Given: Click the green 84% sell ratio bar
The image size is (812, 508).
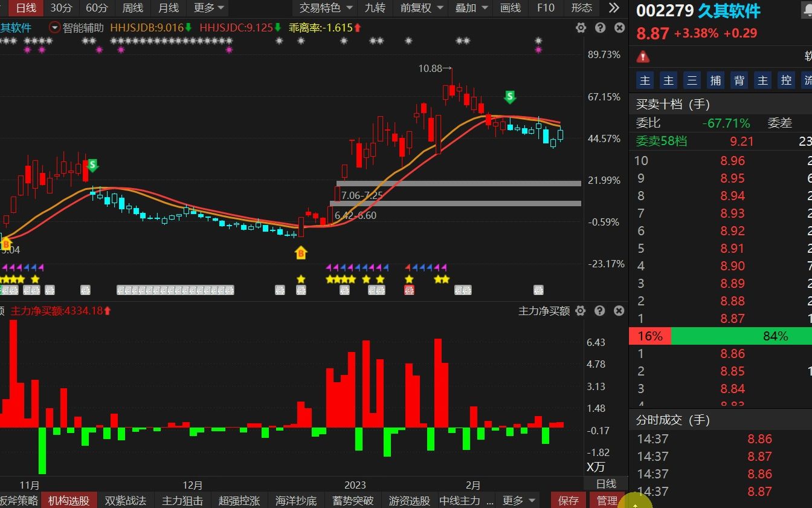Looking at the screenshot, I should 741,336.
